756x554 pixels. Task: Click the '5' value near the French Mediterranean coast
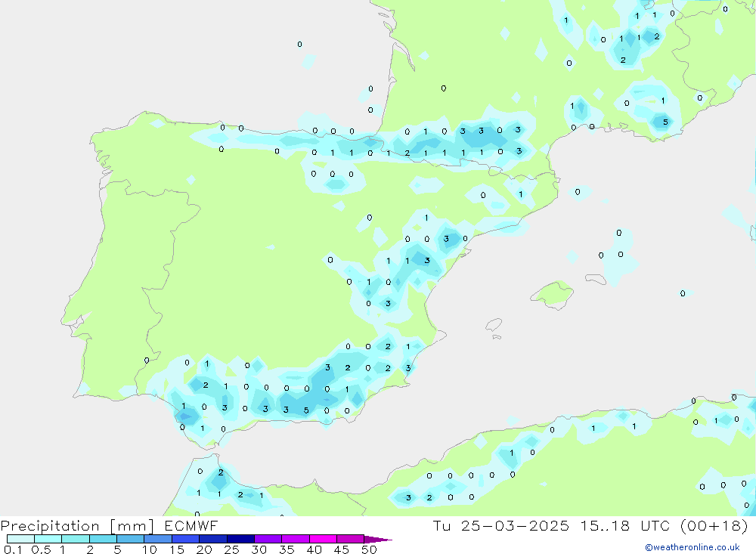[x=665, y=122]
